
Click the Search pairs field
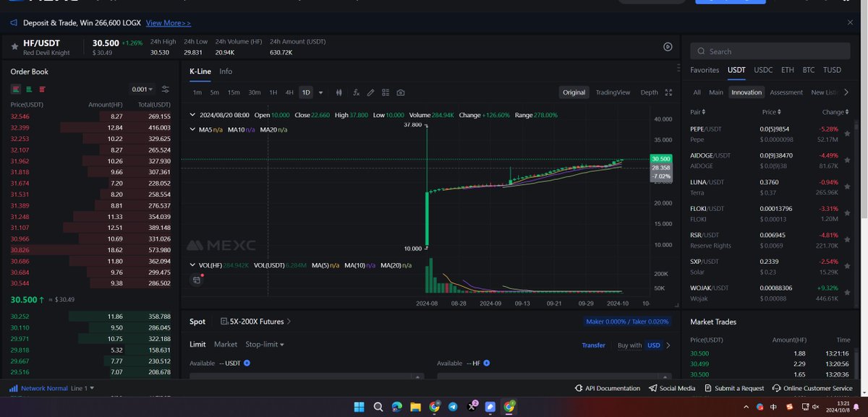coord(770,51)
